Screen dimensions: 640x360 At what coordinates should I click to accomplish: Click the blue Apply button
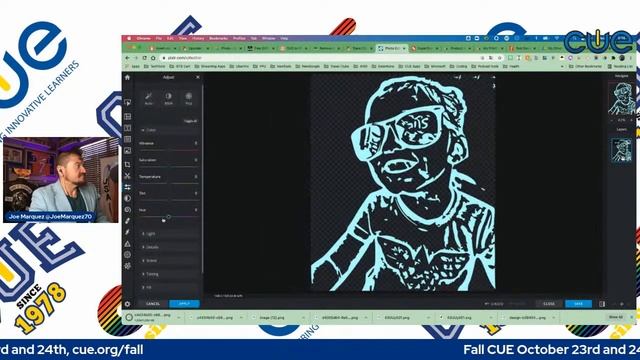click(x=184, y=304)
